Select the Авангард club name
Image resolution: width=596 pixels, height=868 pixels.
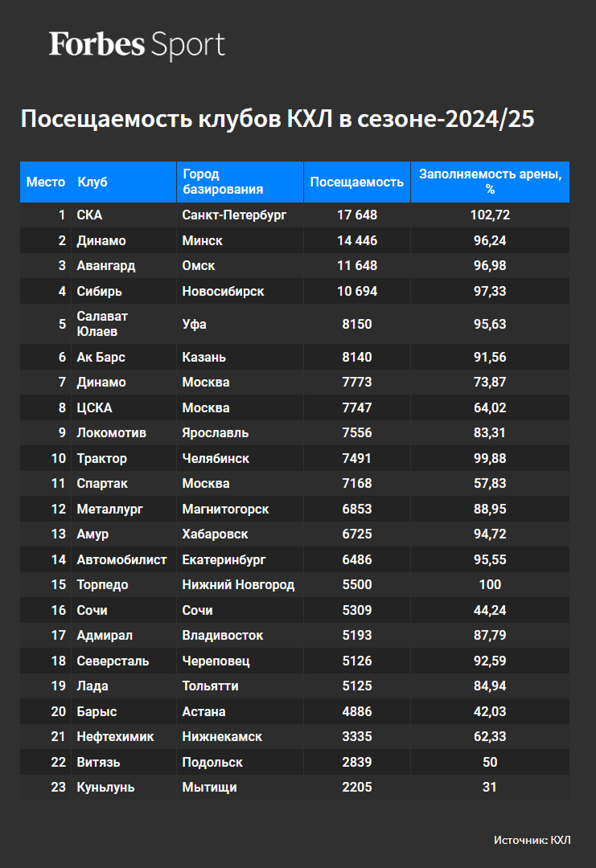click(x=106, y=266)
